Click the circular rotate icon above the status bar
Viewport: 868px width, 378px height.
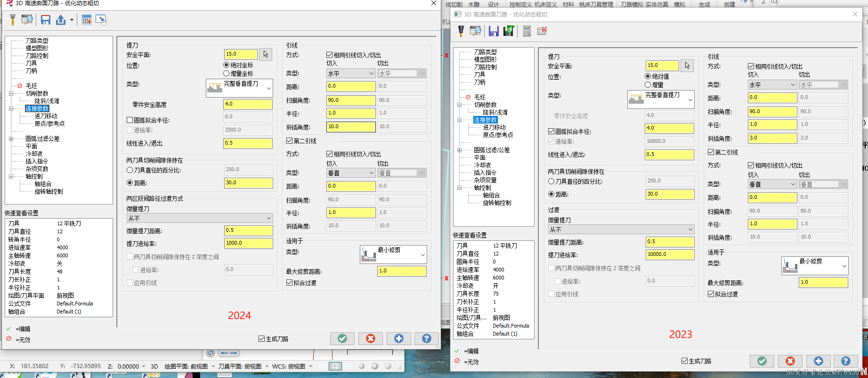(x=211, y=353)
